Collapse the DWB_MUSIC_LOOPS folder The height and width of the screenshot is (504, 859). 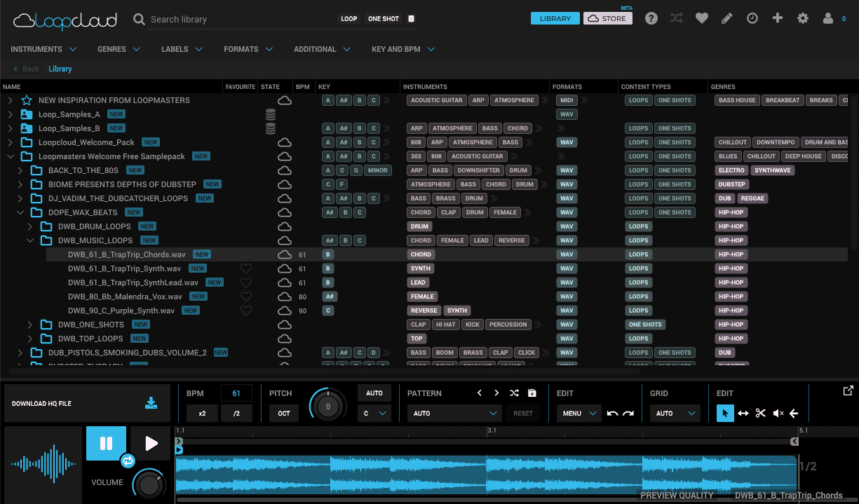[x=30, y=240]
